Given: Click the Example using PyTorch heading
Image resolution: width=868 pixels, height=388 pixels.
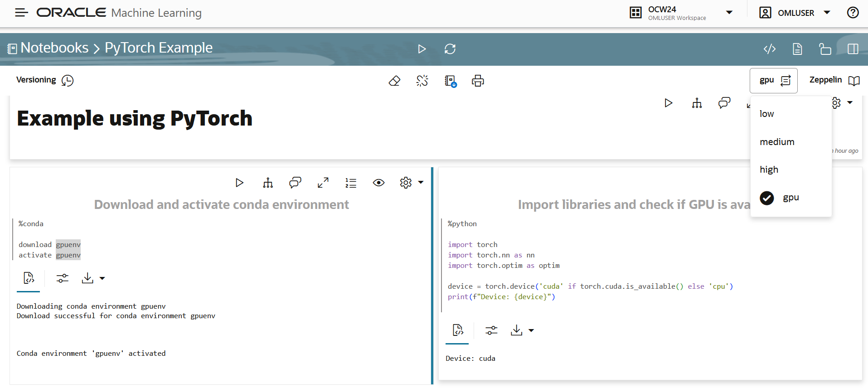Looking at the screenshot, I should click(135, 119).
